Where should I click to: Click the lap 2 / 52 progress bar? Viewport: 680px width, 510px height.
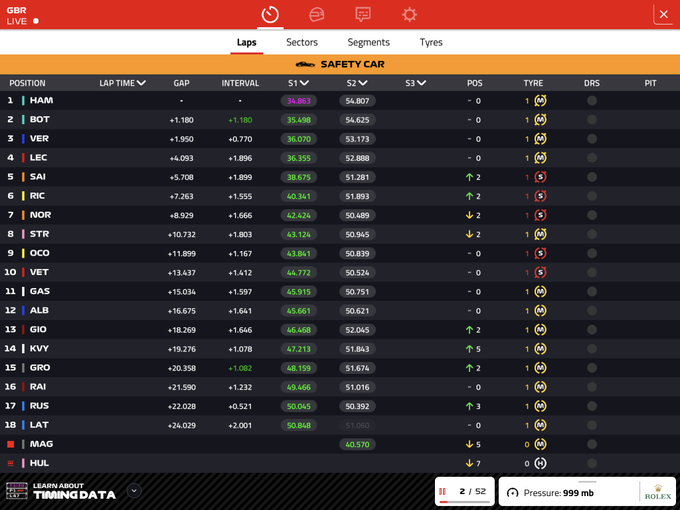(464, 502)
